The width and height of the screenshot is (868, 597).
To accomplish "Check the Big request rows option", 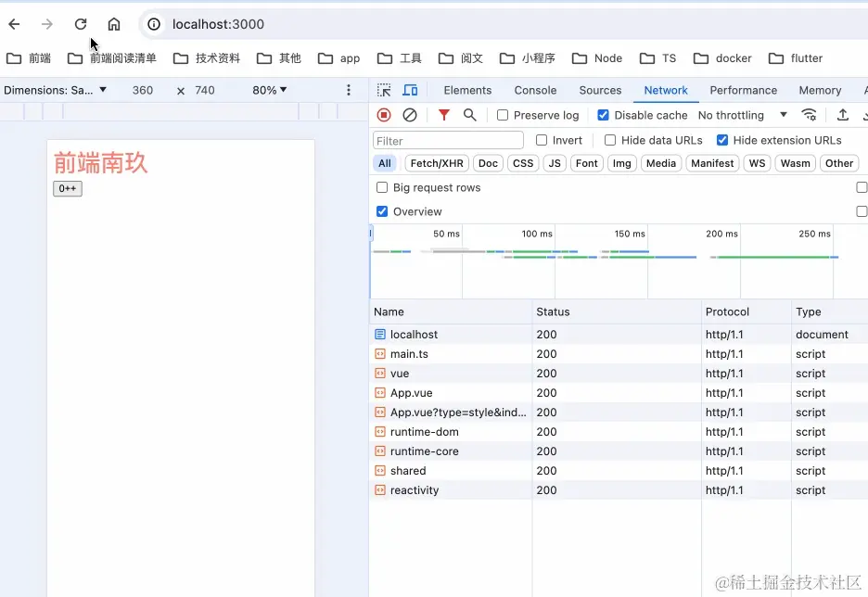I will point(382,187).
